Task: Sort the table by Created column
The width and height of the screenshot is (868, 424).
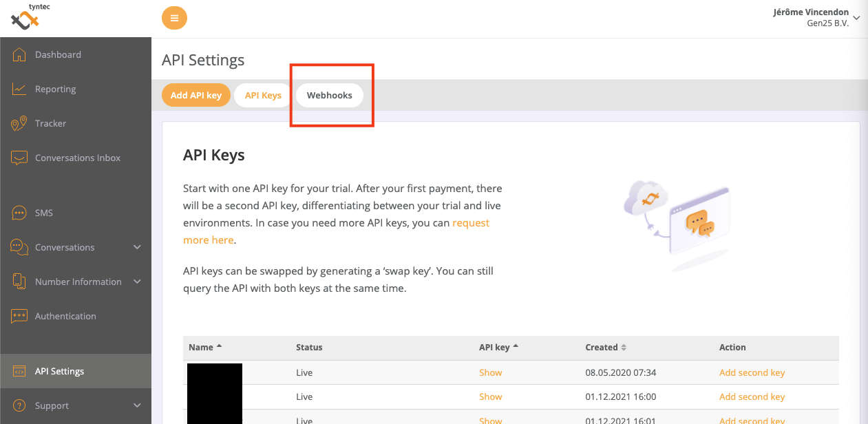Action: click(624, 348)
